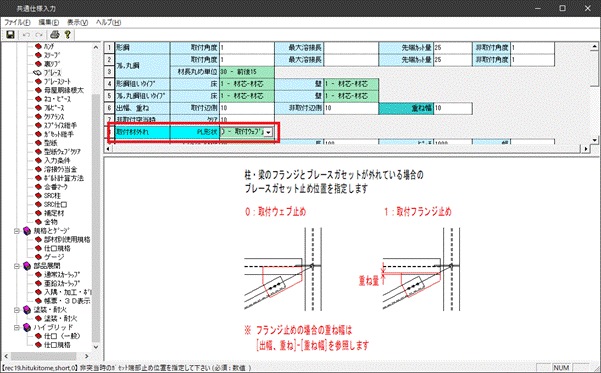601x373 pixels.
Task: Click the undo arrow toolbar icon
Action: pos(26,35)
